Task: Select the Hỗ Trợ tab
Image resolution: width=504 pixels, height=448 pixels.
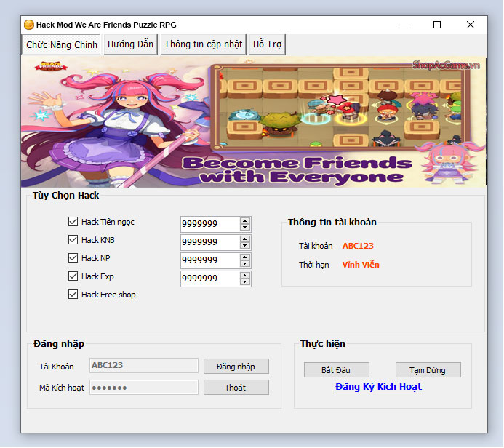Action: click(x=267, y=44)
